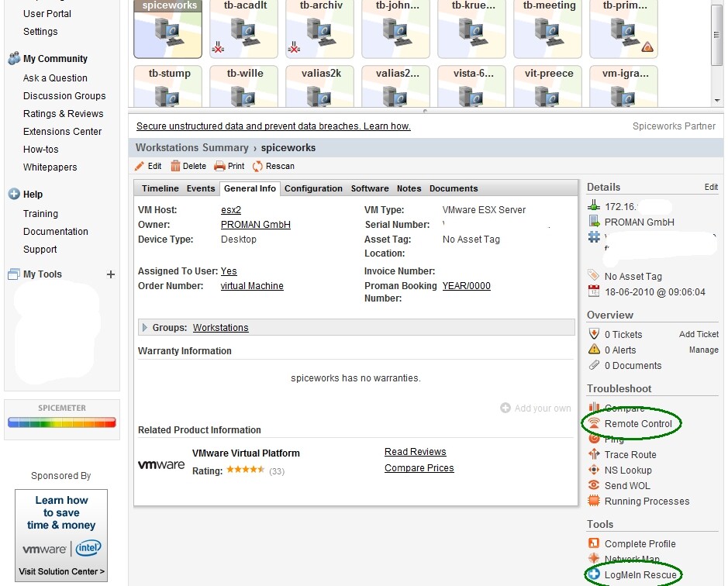This screenshot has height=586, width=728.
Task: Open Remote Control under Troubleshoot
Action: point(637,423)
